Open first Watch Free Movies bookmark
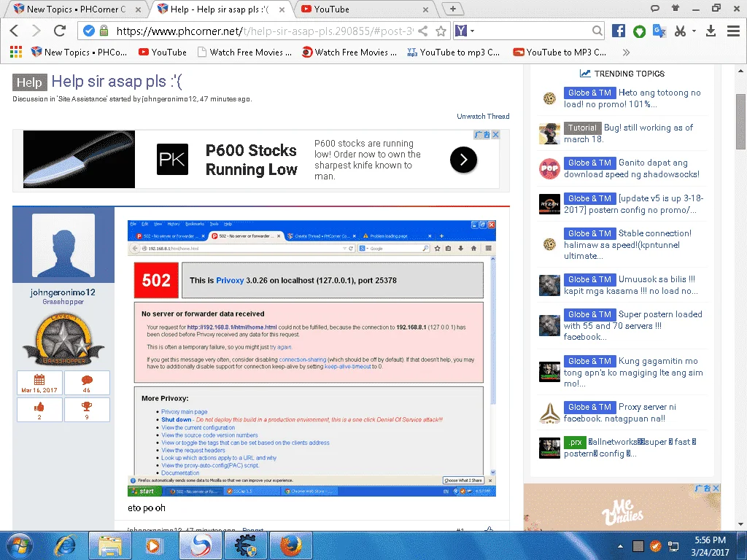 click(x=245, y=52)
